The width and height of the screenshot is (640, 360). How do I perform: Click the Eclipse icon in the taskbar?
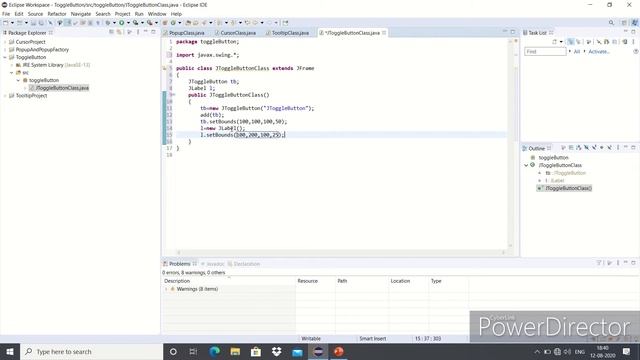point(318,351)
